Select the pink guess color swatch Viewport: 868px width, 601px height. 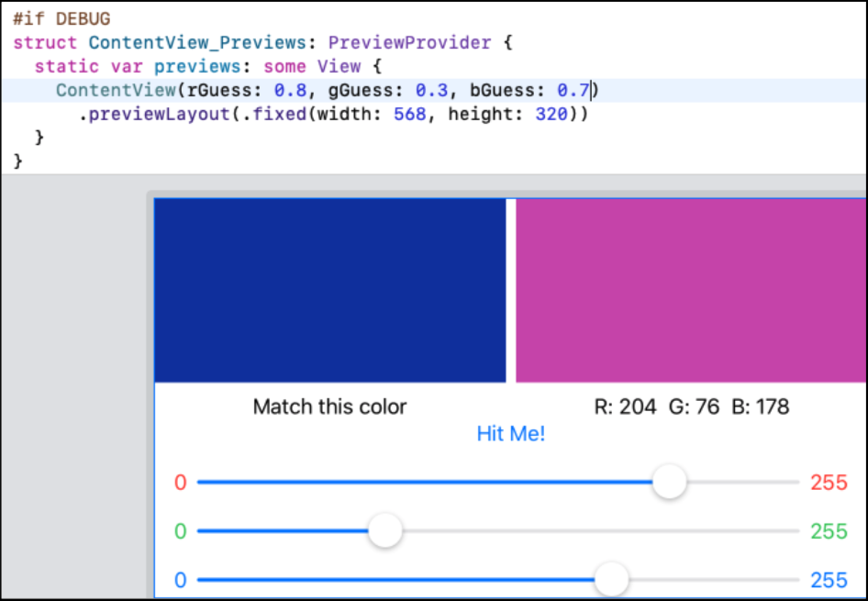(690, 290)
